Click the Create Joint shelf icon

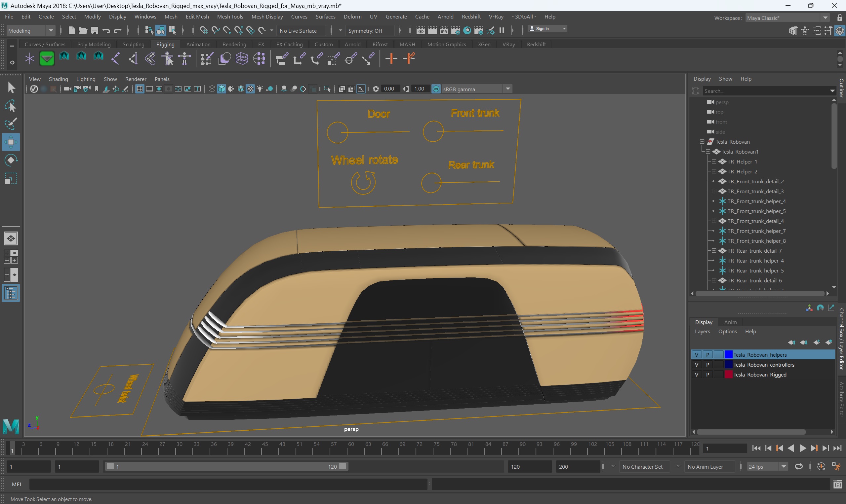[115, 59]
